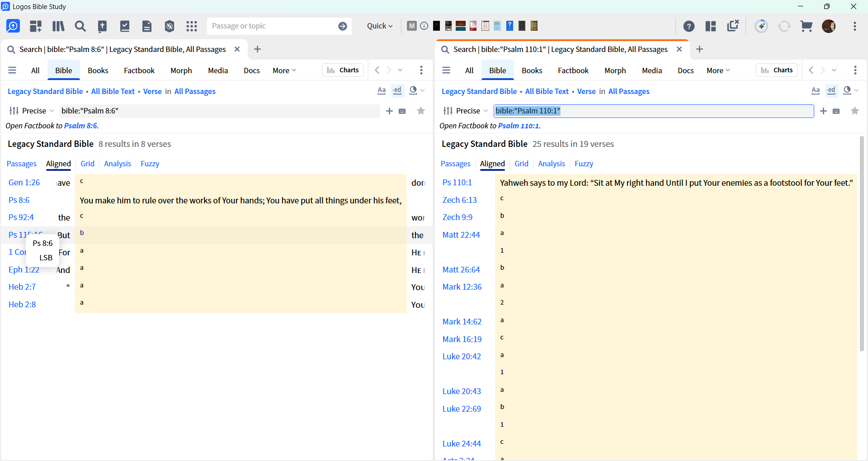Viewport: 868px width, 461px height.
Task: Toggle Match all forms in the right panel
Action: [x=831, y=91]
